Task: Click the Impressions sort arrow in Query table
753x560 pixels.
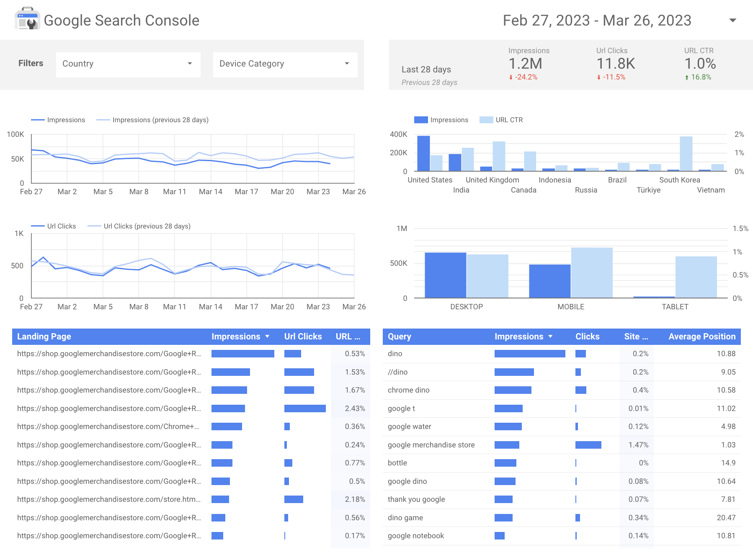Action: click(x=550, y=337)
